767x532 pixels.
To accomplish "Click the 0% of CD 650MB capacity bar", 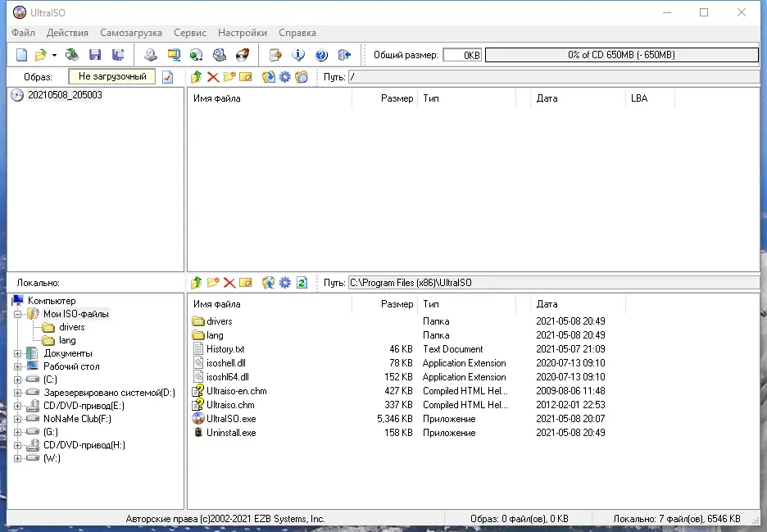I will coord(622,55).
